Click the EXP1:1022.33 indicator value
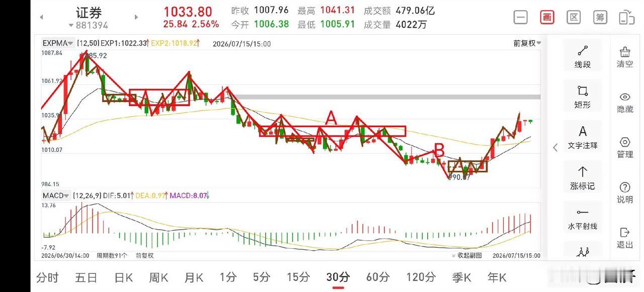 click(x=124, y=44)
